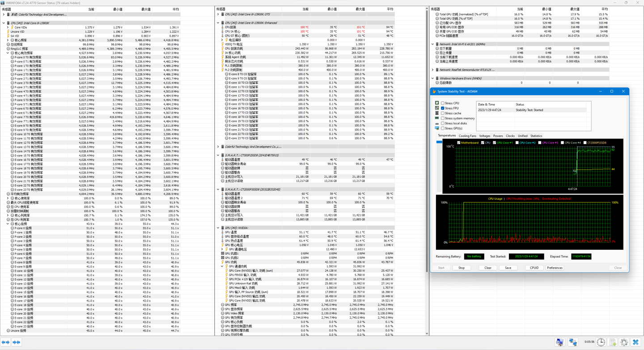Open AIDA64 Preferences button
This screenshot has height=350, width=644.
click(x=555, y=268)
